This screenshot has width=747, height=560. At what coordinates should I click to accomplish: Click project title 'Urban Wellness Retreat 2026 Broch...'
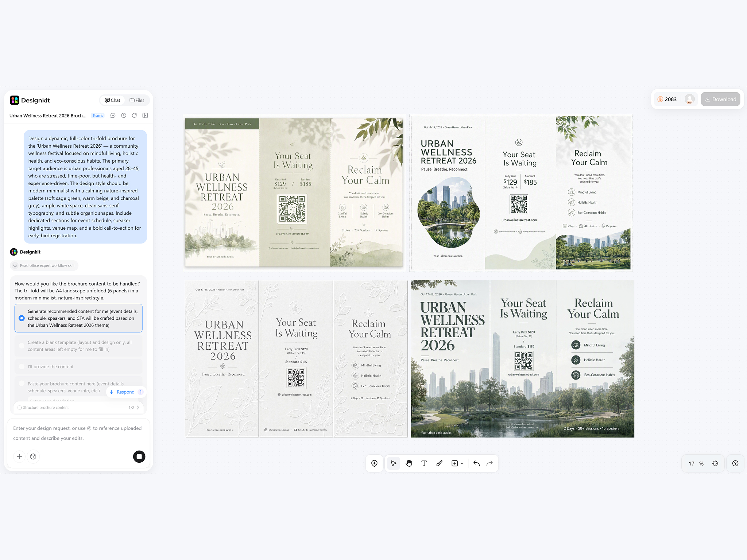coord(48,116)
